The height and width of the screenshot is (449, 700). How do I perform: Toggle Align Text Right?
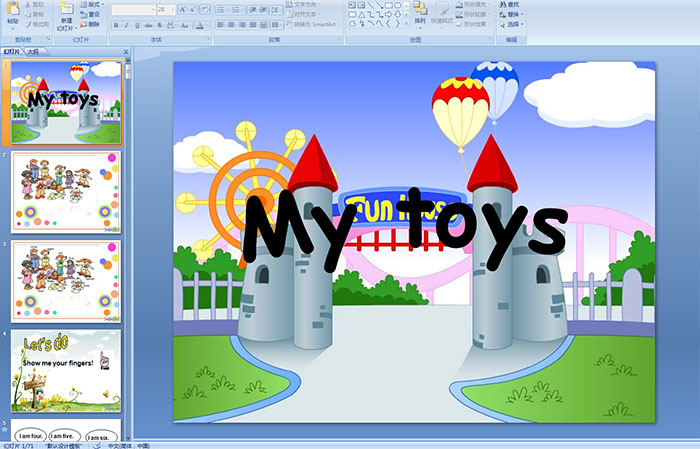(x=242, y=25)
